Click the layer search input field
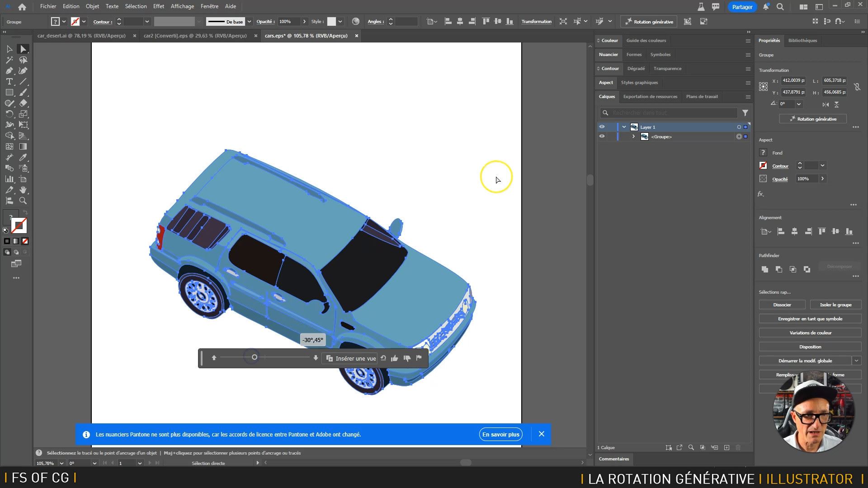The image size is (868, 488). point(674,113)
